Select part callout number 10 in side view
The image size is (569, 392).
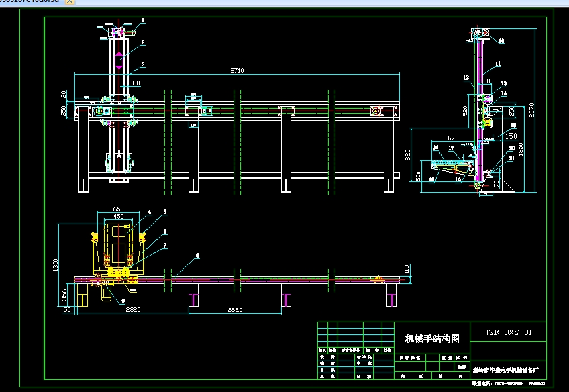pyautogui.click(x=501, y=40)
